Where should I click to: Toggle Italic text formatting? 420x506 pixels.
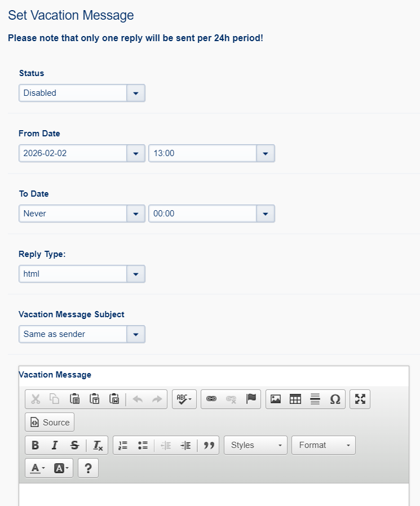[x=55, y=445]
